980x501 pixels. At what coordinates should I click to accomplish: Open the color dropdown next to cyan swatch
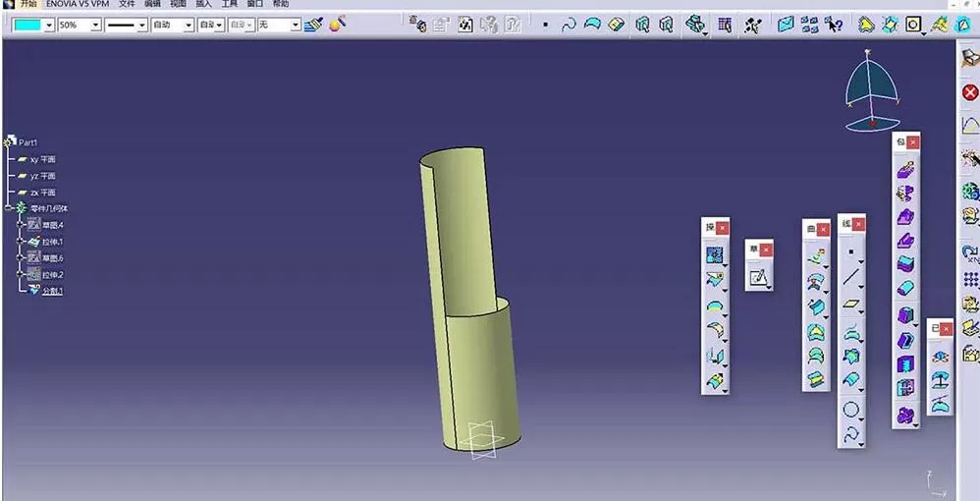[49, 25]
